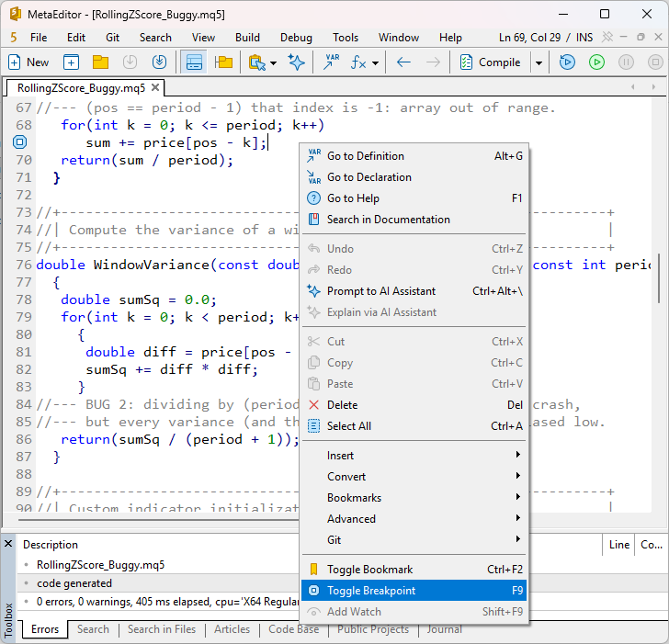This screenshot has height=644, width=669.
Task: Click the Compile button
Action: [490, 62]
